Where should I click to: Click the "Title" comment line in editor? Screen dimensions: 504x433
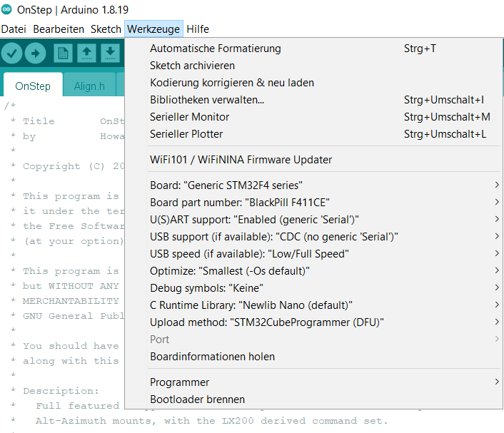coord(68,121)
